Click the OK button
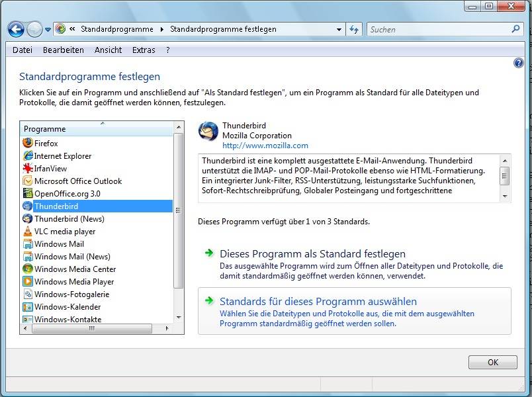Screen dimensions: 532x397 click(493, 362)
